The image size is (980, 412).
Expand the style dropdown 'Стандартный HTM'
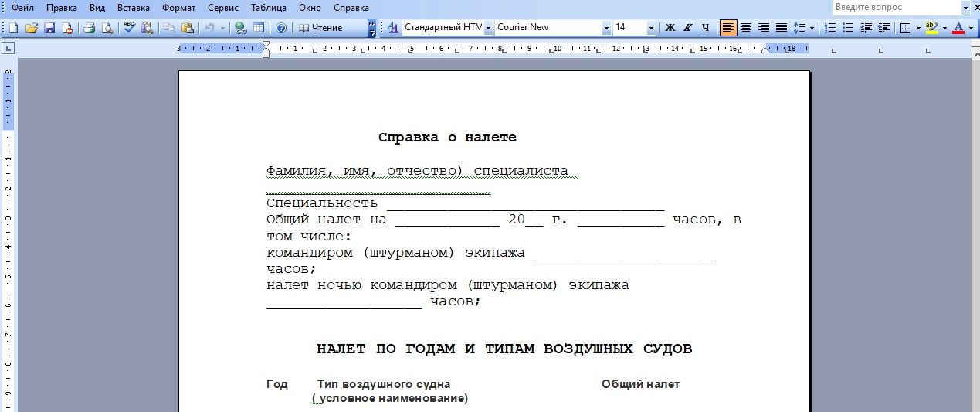(x=487, y=28)
